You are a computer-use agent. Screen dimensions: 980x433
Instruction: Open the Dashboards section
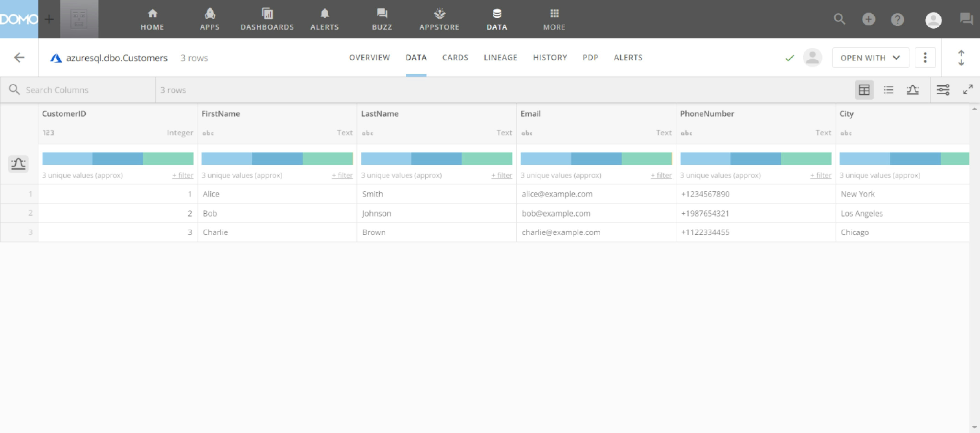tap(267, 19)
